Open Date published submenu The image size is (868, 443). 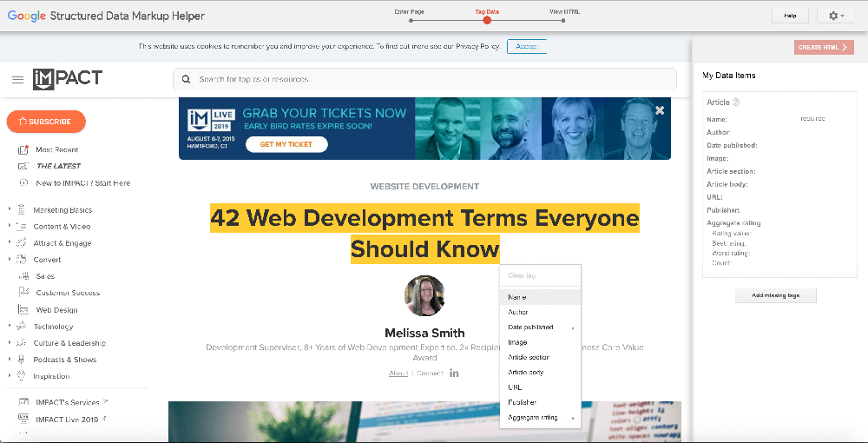[540, 327]
